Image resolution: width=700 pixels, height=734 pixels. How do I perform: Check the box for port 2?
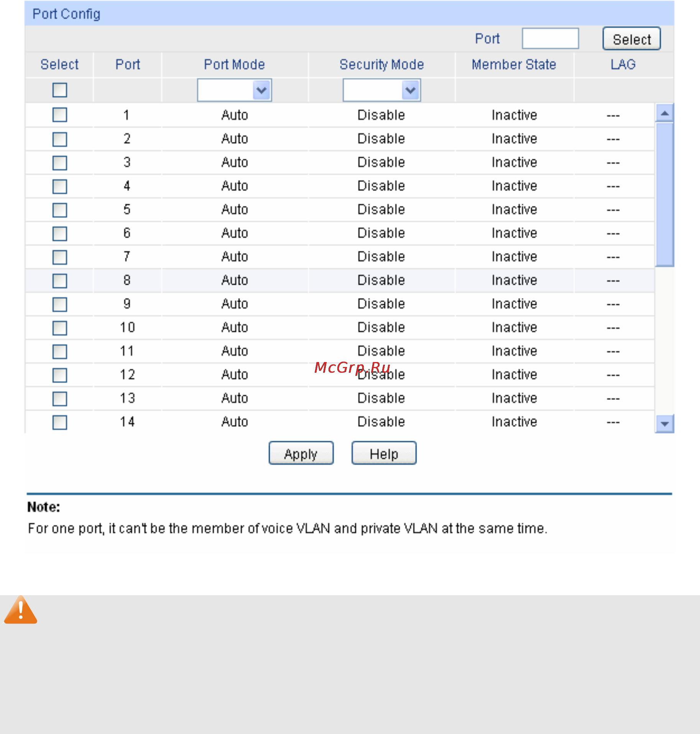coord(60,139)
